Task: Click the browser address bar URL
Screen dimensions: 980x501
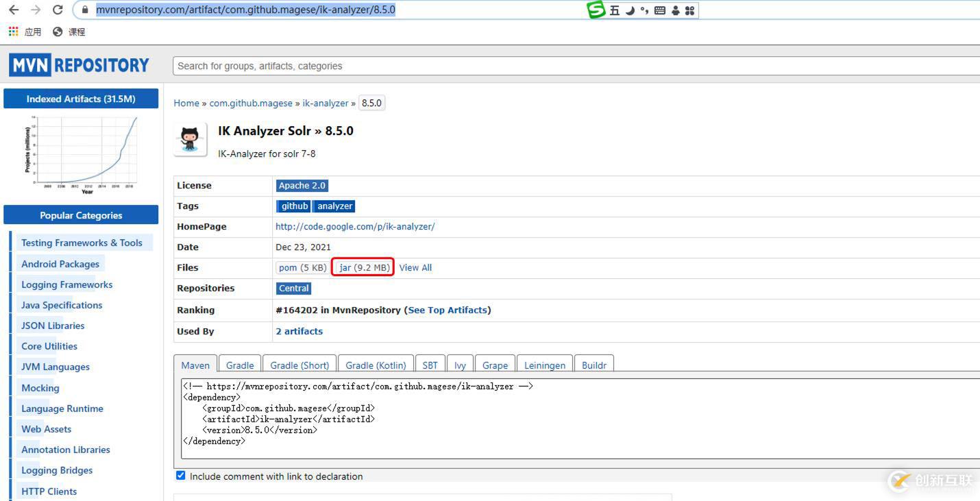Action: point(245,10)
